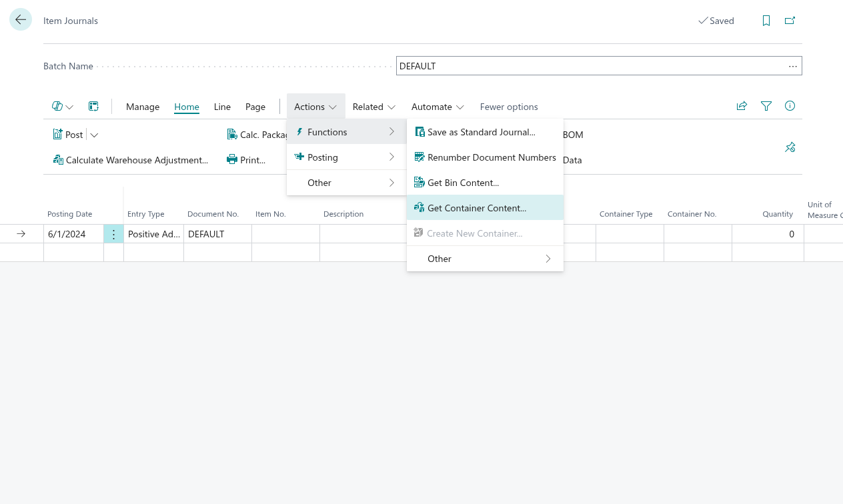This screenshot has width=843, height=504.
Task: Select Save as Standard Journal option
Action: [x=481, y=132]
